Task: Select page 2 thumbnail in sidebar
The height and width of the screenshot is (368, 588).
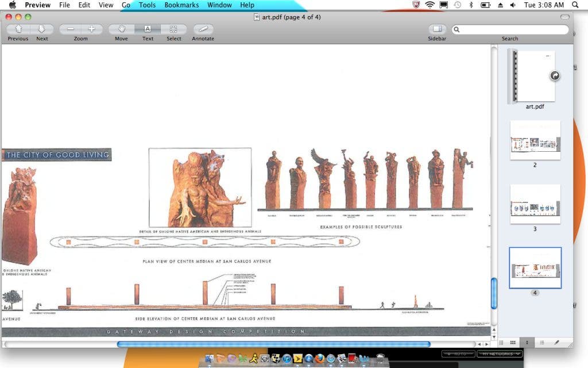Action: (535, 140)
